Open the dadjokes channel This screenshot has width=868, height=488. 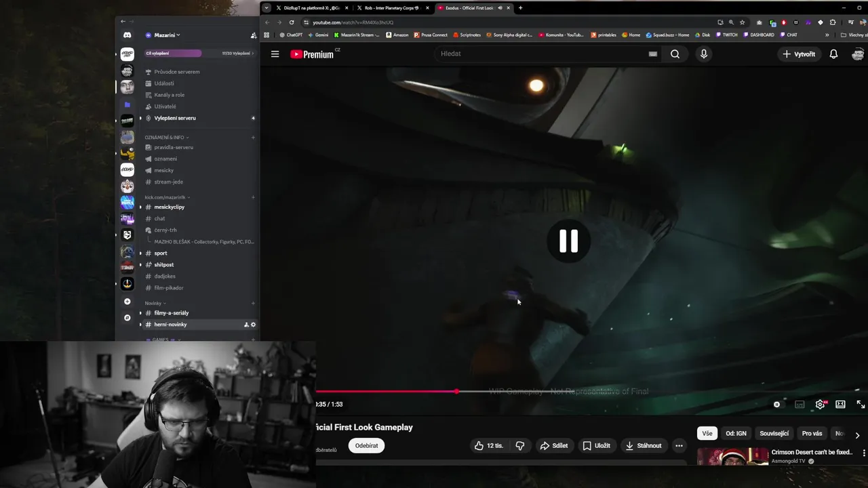(165, 276)
